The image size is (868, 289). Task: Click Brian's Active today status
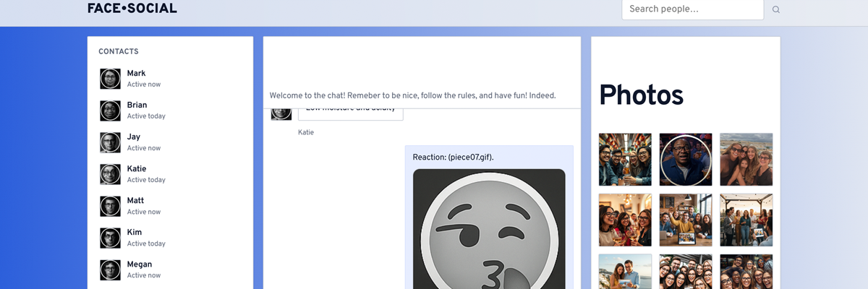[146, 116]
